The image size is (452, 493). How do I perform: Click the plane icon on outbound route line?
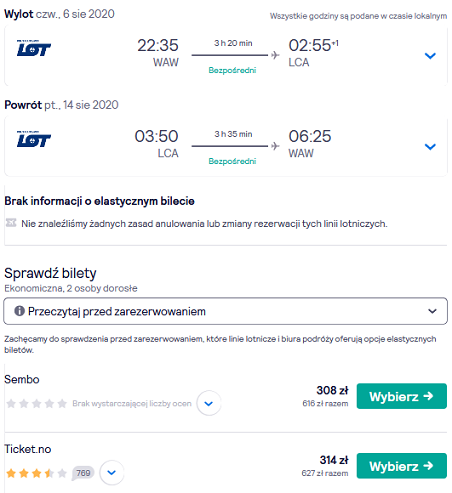point(275,55)
